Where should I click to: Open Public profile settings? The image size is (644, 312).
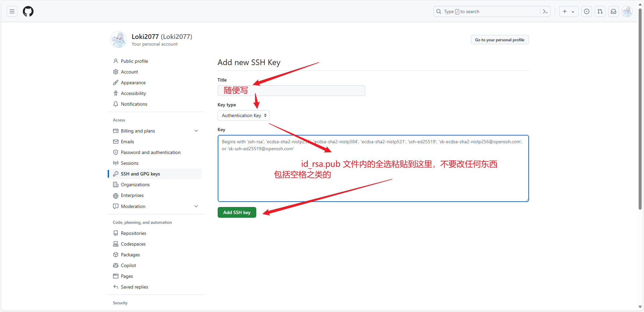(x=135, y=61)
